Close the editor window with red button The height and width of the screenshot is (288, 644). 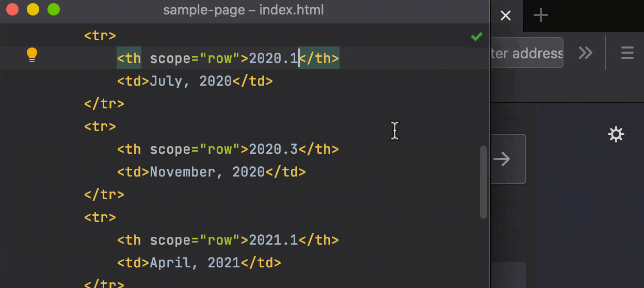click(x=12, y=10)
